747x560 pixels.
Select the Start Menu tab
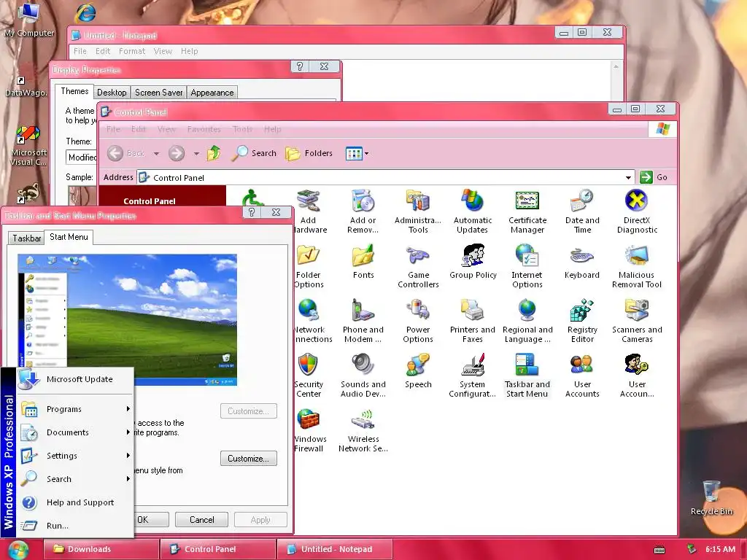69,237
